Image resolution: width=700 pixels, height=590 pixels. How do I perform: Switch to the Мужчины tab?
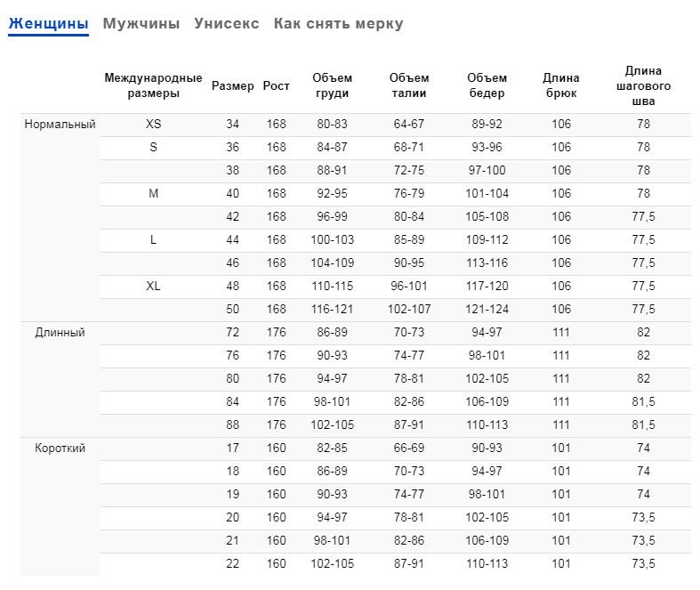click(x=141, y=24)
